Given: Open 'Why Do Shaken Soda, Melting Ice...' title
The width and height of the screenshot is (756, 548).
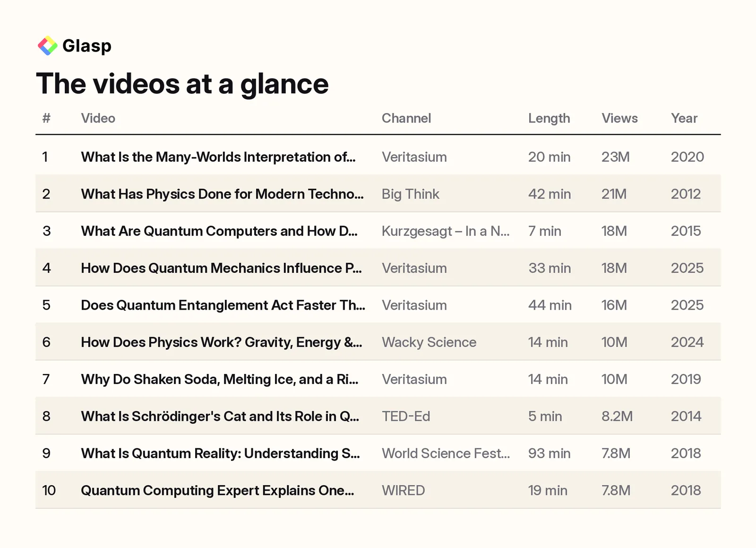Looking at the screenshot, I should [x=220, y=379].
